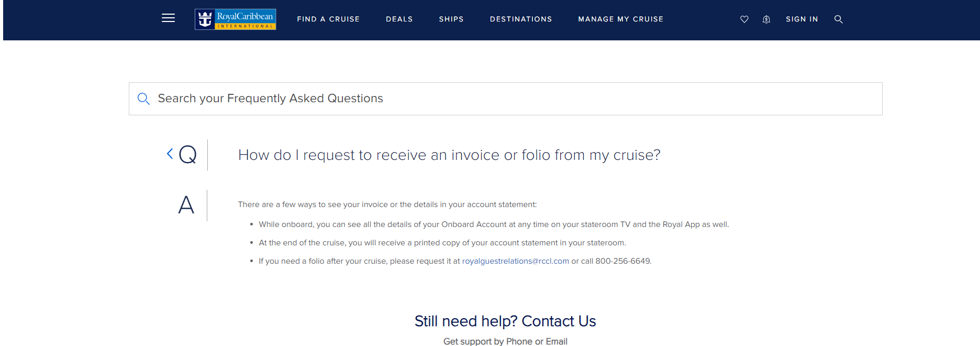Viewport: 980px width, 346px height.
Task: Open the Find a Cruise menu
Action: point(328,19)
